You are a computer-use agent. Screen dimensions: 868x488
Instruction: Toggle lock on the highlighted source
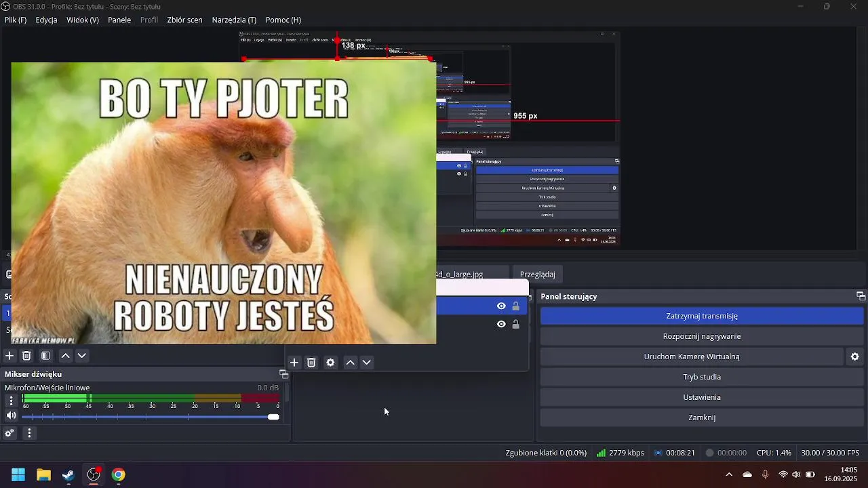[x=516, y=306]
